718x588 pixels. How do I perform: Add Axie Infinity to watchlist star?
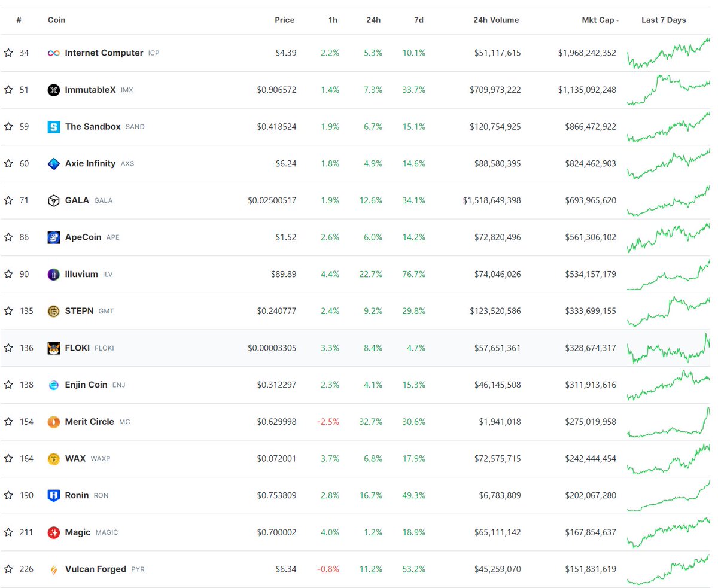coord(8,163)
